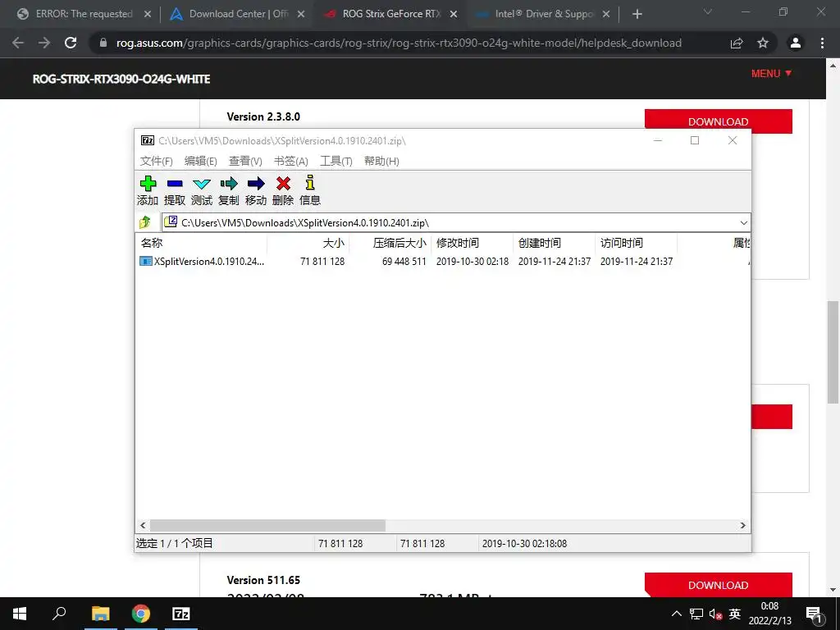Open the 工具(T) menu
The height and width of the screenshot is (630, 840).
(336, 162)
